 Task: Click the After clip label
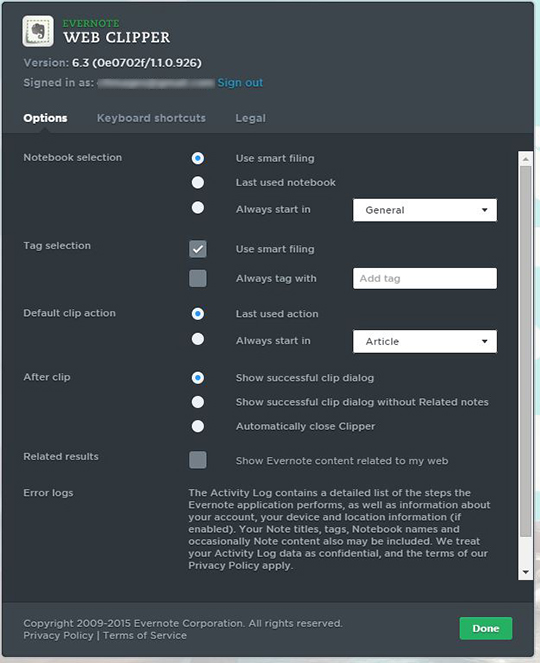click(47, 377)
